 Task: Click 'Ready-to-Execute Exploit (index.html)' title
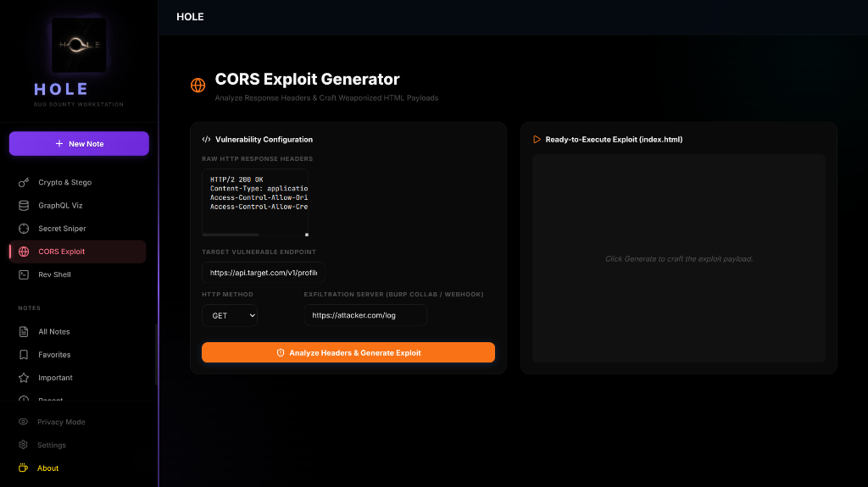tap(614, 140)
